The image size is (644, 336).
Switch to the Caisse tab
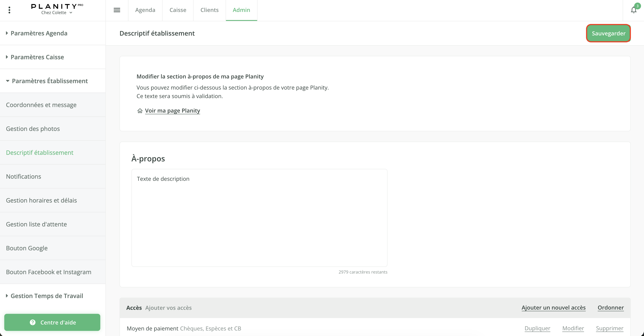pos(178,10)
